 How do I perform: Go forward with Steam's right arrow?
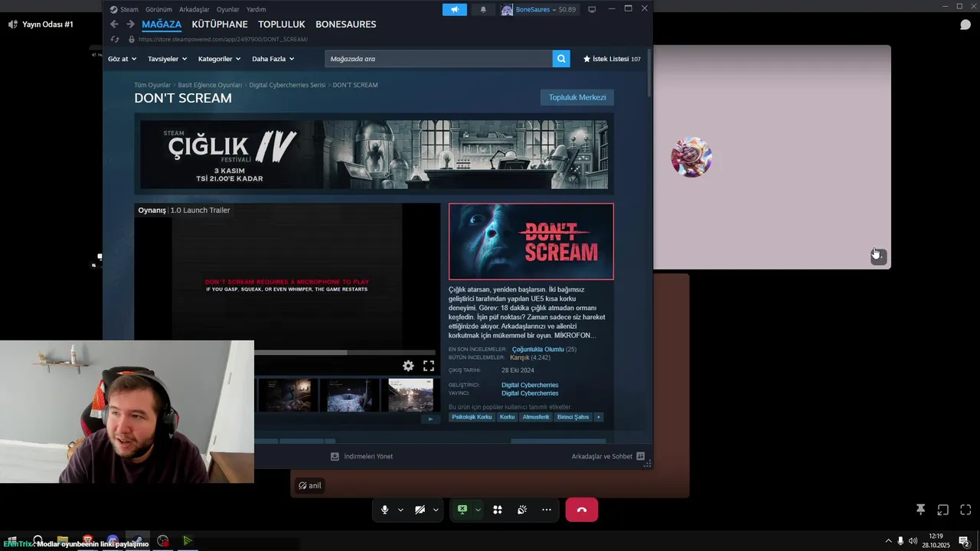coord(130,24)
